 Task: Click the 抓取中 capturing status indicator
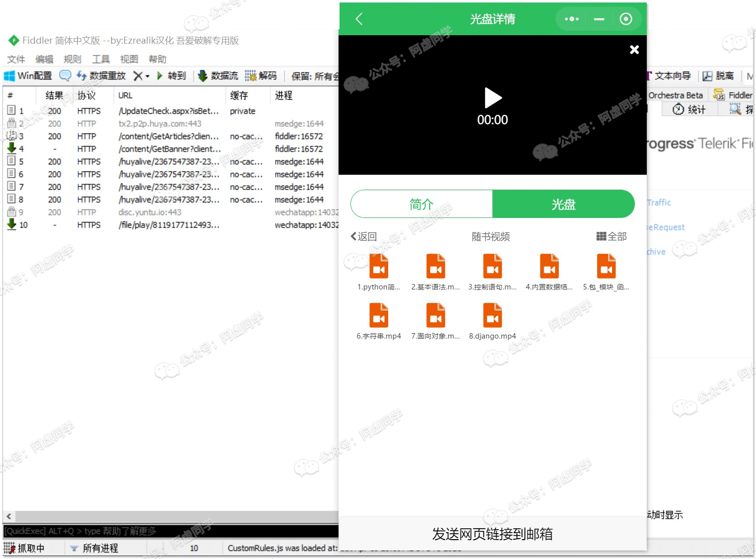point(25,548)
